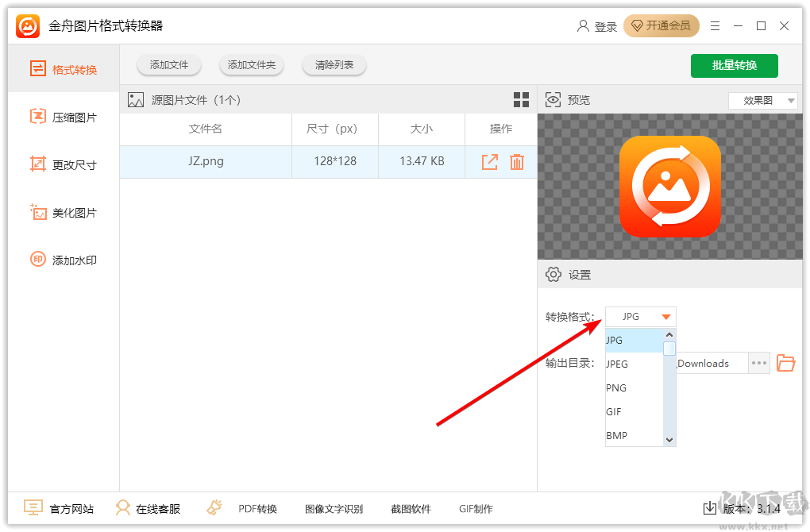This screenshot has width=810, height=532.
Task: Click the 添加文件夹 add folder button
Action: 252,66
